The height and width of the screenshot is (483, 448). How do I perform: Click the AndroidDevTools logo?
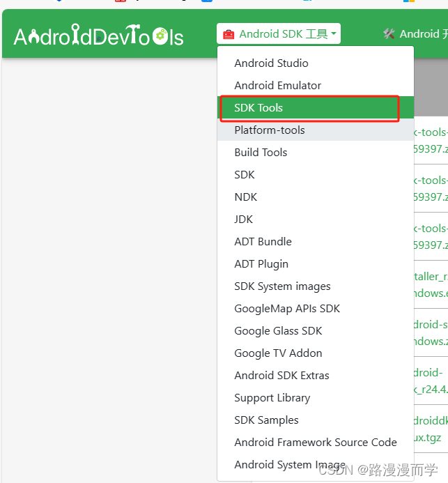[x=98, y=36]
